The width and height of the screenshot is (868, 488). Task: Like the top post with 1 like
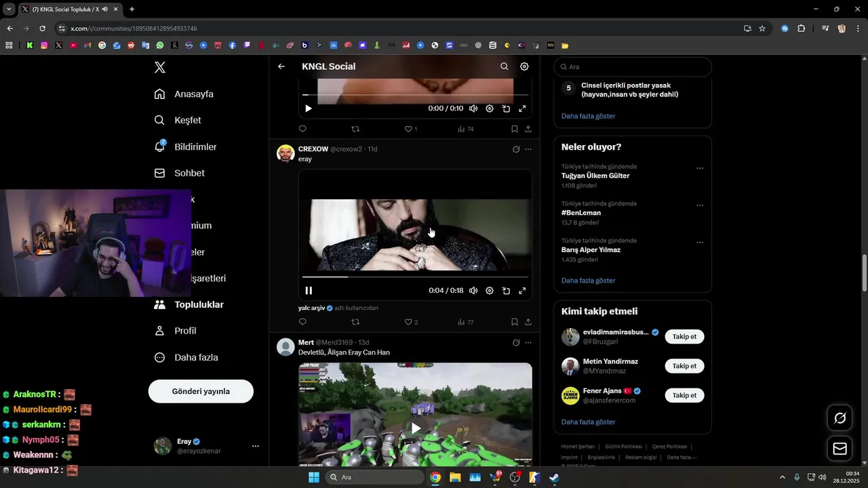point(410,129)
